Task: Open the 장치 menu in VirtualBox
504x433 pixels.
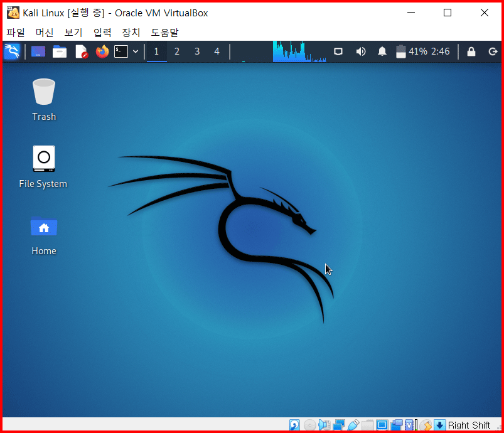Action: coord(131,32)
